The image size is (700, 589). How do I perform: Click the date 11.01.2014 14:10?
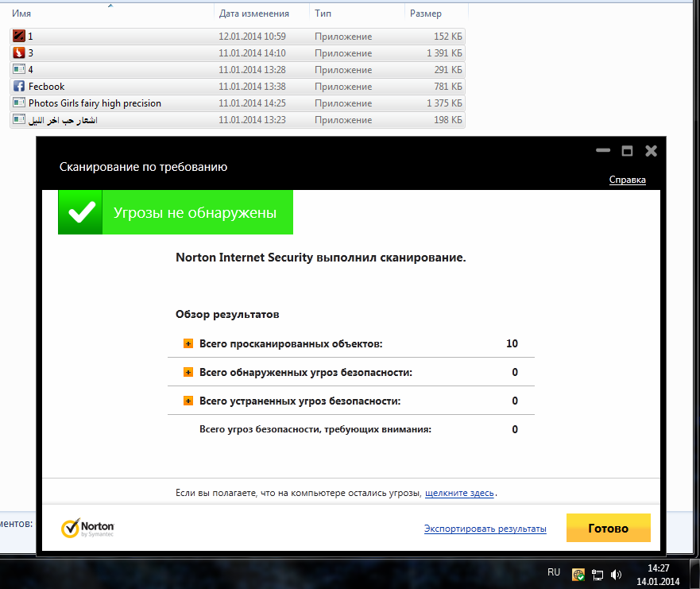point(252,52)
